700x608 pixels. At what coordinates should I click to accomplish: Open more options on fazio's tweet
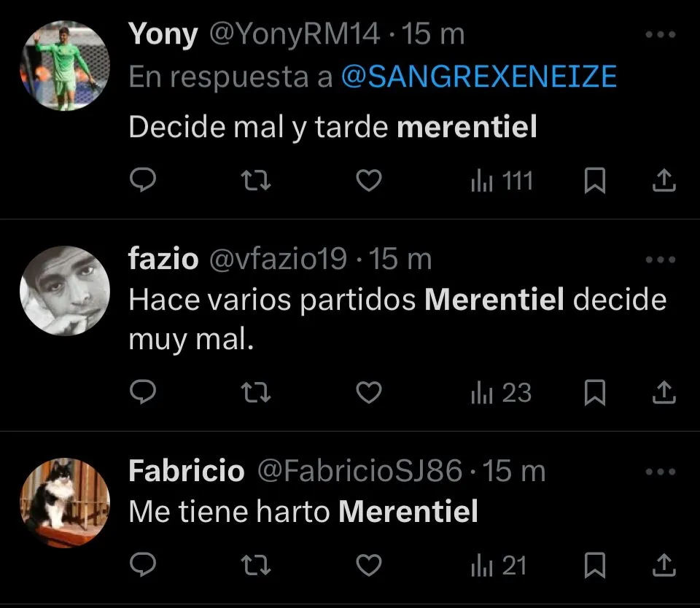[x=661, y=260]
